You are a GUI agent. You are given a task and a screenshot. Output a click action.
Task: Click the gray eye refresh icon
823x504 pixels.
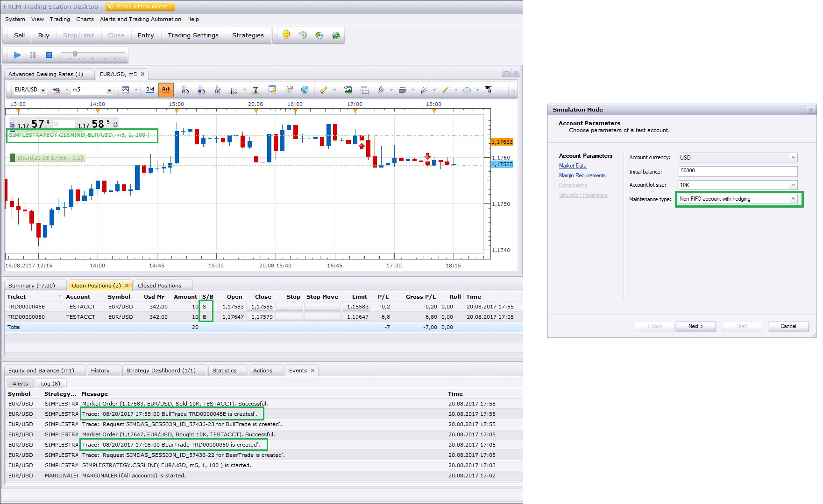pyautogui.click(x=289, y=90)
